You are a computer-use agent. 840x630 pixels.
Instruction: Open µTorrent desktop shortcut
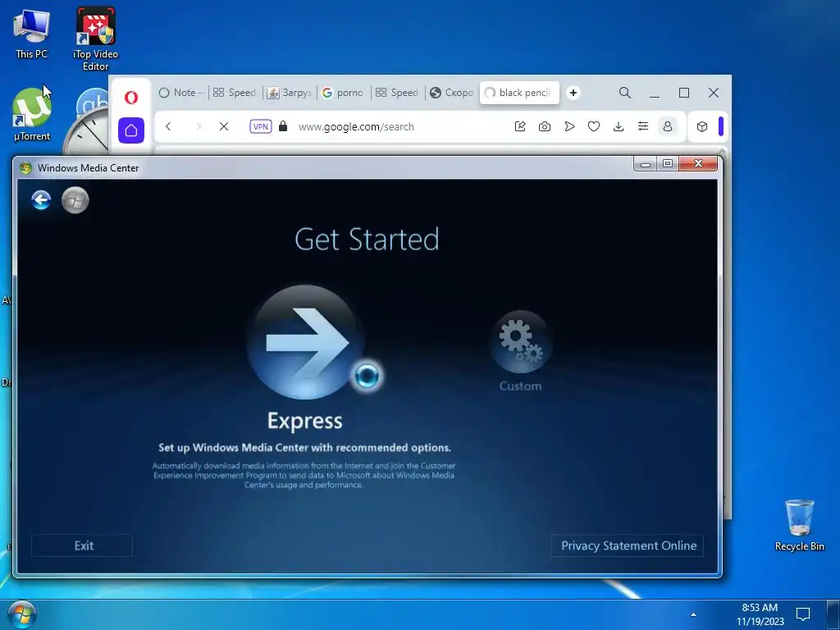pos(32,115)
